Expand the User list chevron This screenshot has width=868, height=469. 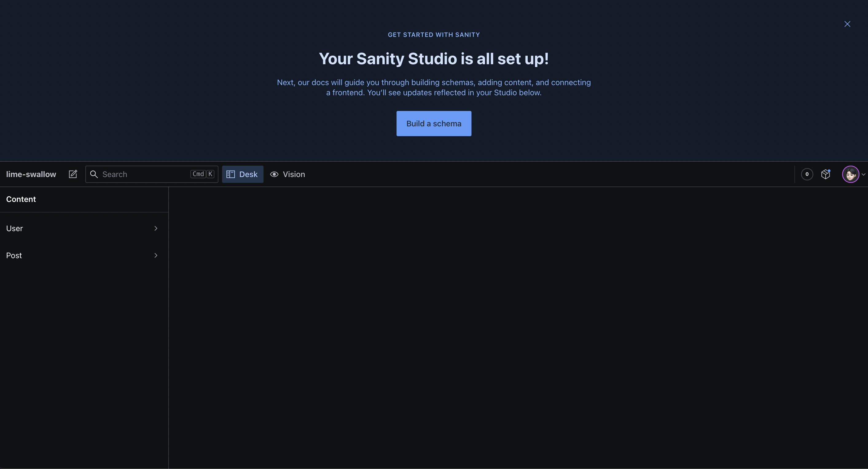pyautogui.click(x=156, y=228)
